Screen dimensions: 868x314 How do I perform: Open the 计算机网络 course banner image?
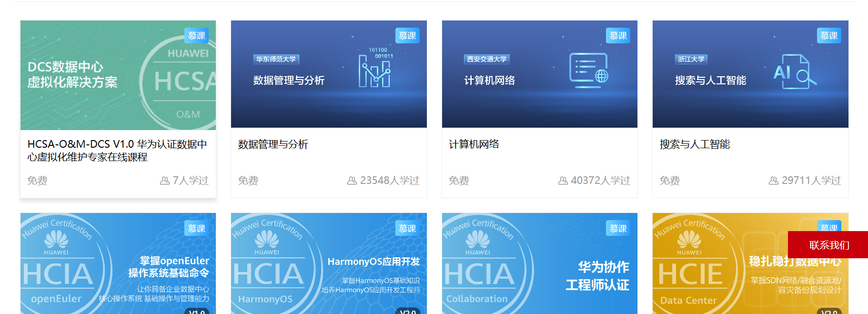540,74
